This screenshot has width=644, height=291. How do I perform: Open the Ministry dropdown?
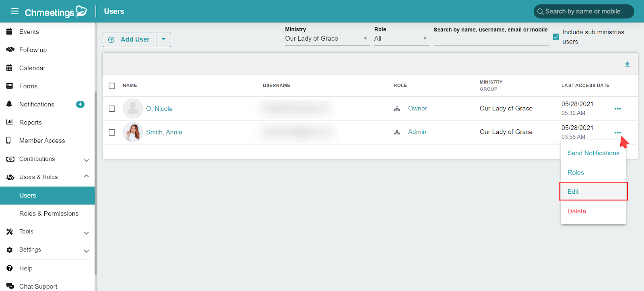point(327,39)
